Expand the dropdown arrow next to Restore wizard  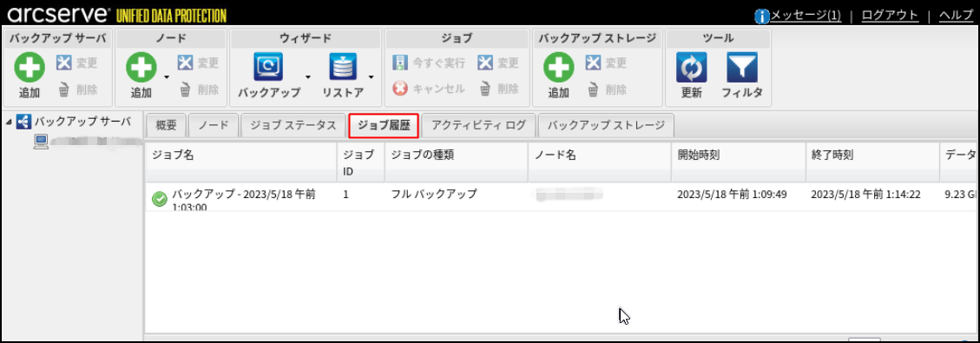[x=371, y=77]
